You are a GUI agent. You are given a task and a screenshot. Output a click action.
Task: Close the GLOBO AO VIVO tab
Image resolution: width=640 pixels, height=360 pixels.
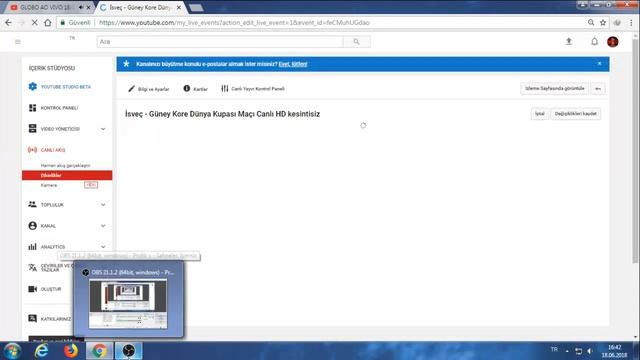89,7
